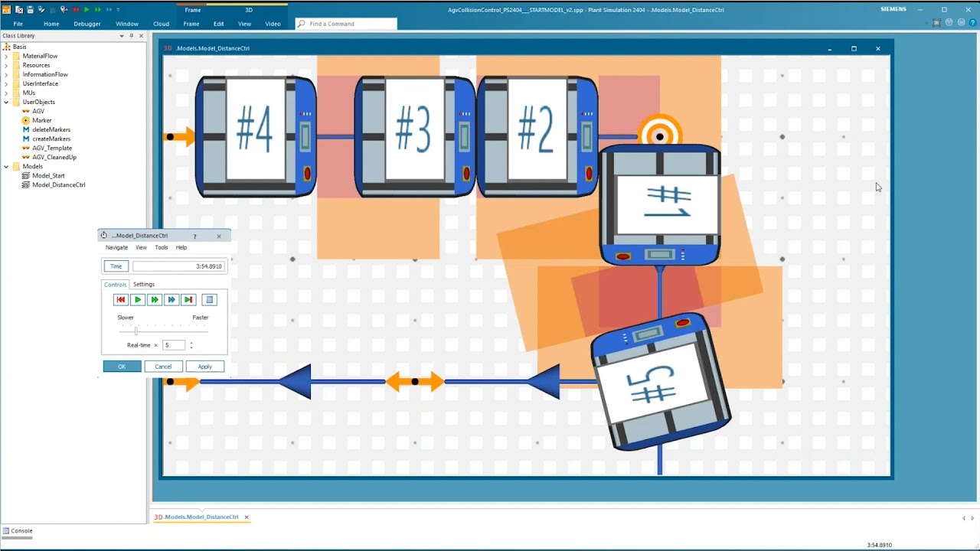Select the AGV class in tree

38,111
